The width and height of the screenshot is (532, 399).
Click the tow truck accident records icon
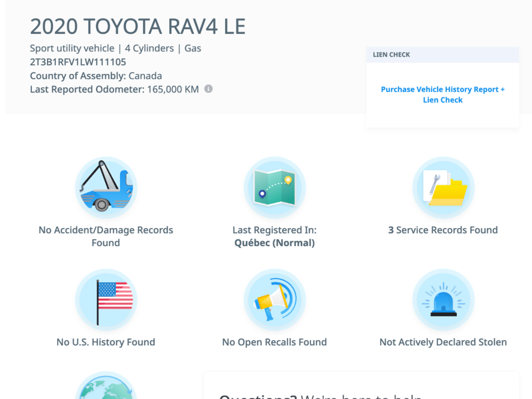106,188
